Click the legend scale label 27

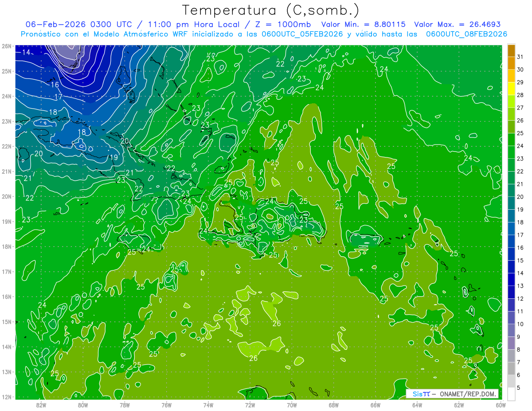tap(520, 107)
